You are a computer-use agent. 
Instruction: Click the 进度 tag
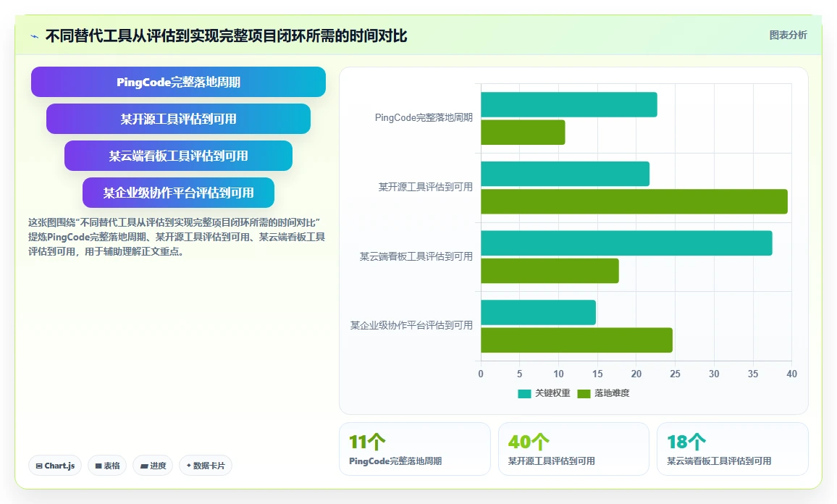(x=153, y=466)
